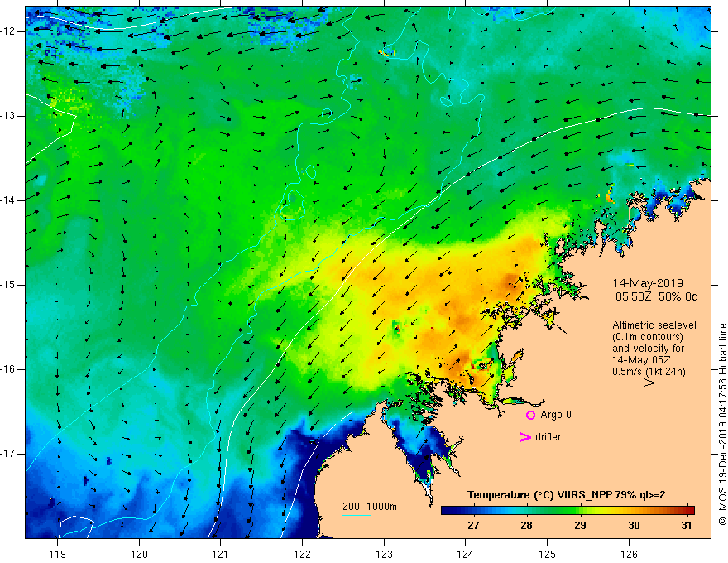
Task: Click the '200 1000m' depth legend text
Action: [370, 507]
